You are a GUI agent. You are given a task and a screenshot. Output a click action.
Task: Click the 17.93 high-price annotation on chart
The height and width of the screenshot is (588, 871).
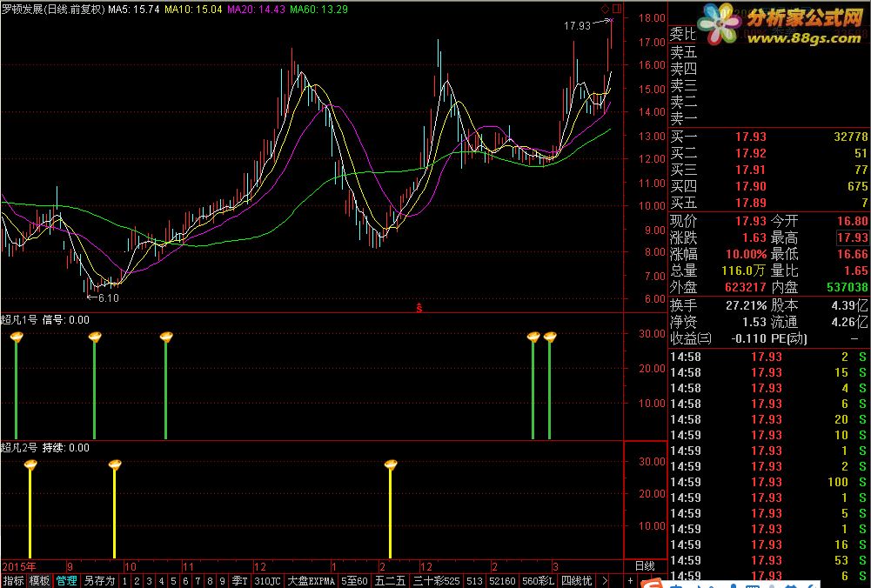[x=577, y=25]
